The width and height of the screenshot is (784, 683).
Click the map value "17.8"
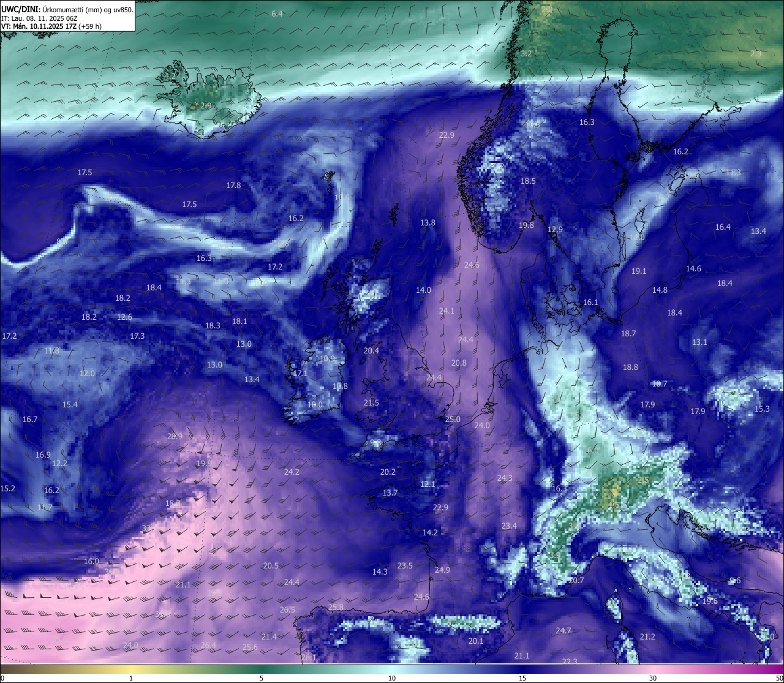233,185
